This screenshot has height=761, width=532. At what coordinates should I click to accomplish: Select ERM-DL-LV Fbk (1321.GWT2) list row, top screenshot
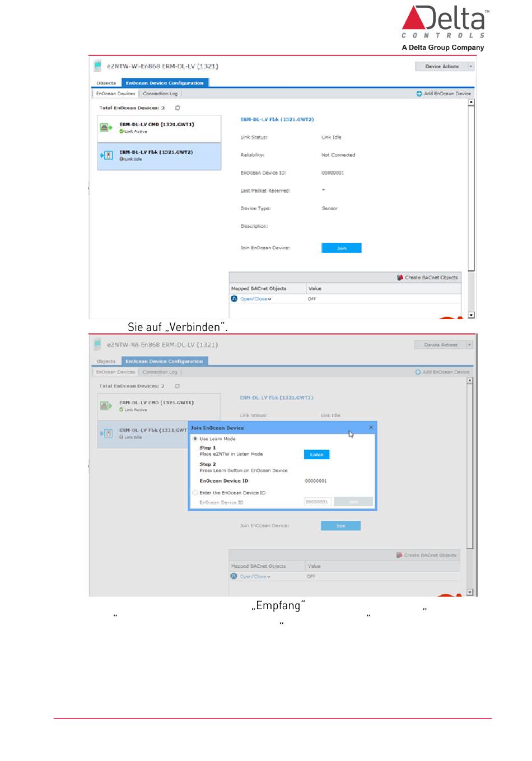pyautogui.click(x=159, y=156)
